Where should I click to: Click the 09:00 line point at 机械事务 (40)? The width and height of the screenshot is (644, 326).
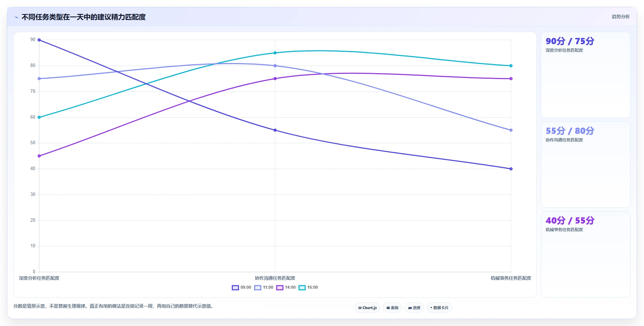pyautogui.click(x=511, y=169)
